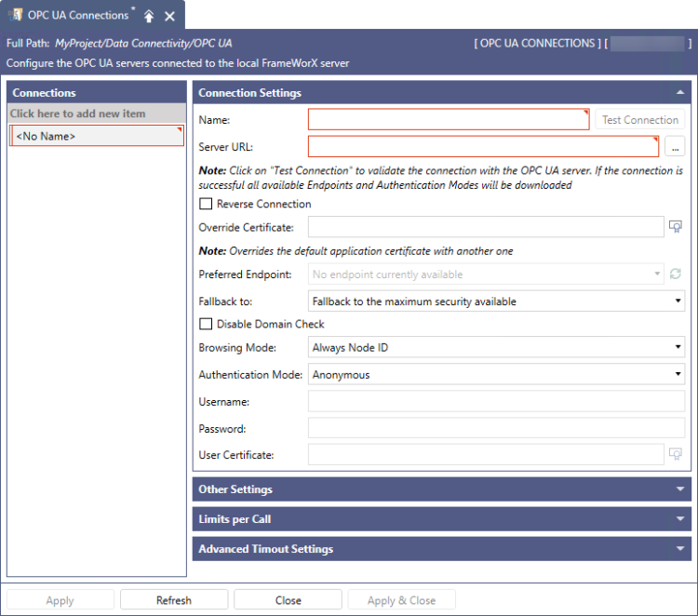Click the pin/float arrow icon on the tab
The width and height of the screenshot is (698, 616).
point(149,17)
